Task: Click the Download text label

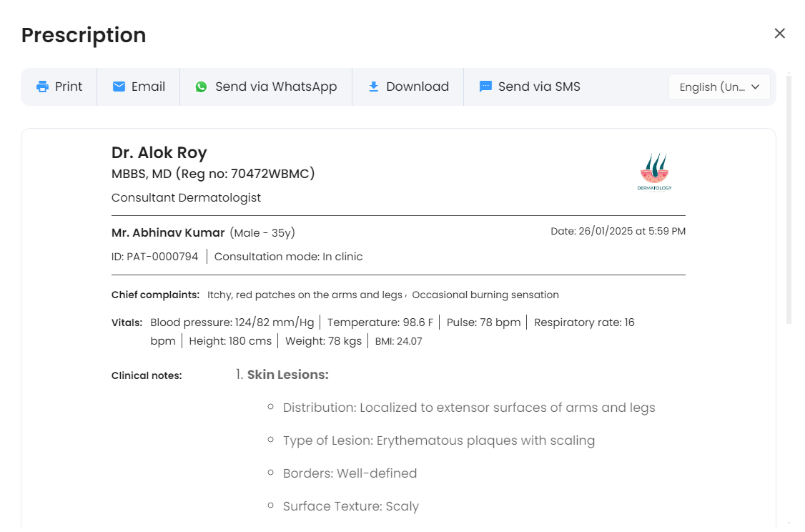Action: (418, 87)
